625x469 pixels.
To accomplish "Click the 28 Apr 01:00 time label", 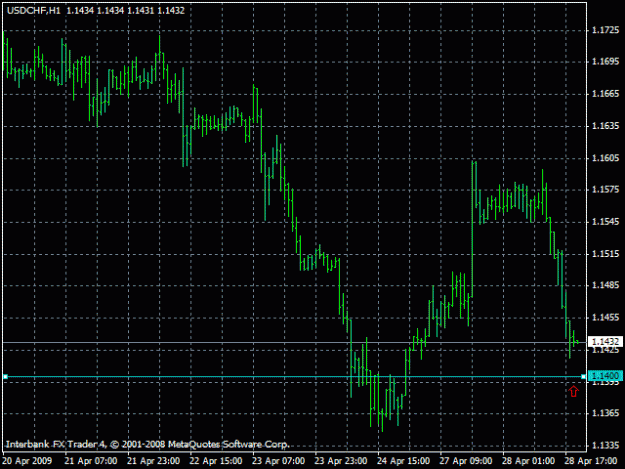I will (x=528, y=461).
